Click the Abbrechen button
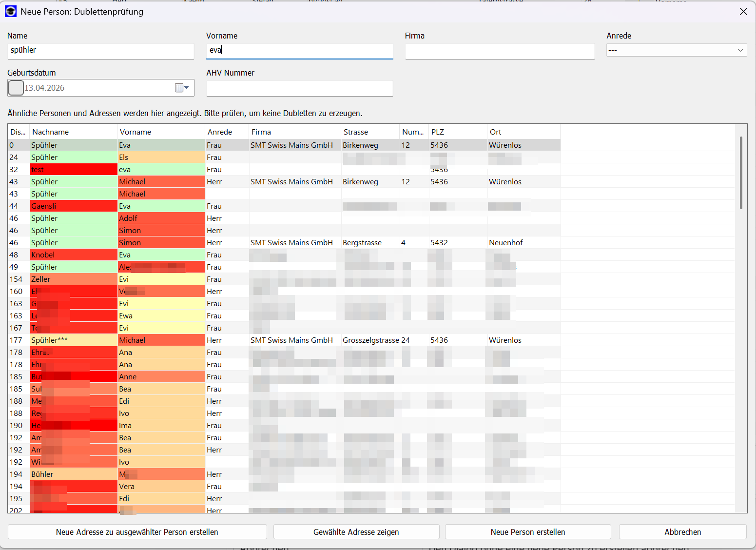Viewport: 756px width, 550px height. point(682,532)
